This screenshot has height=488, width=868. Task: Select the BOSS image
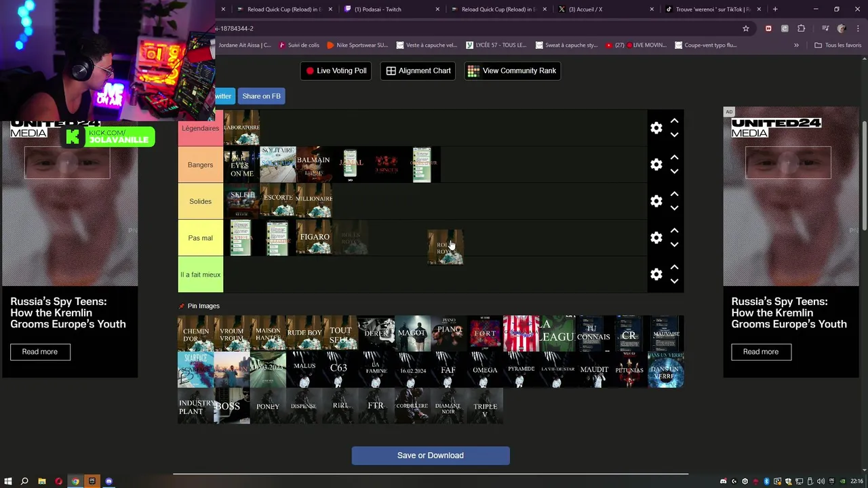[x=232, y=406]
